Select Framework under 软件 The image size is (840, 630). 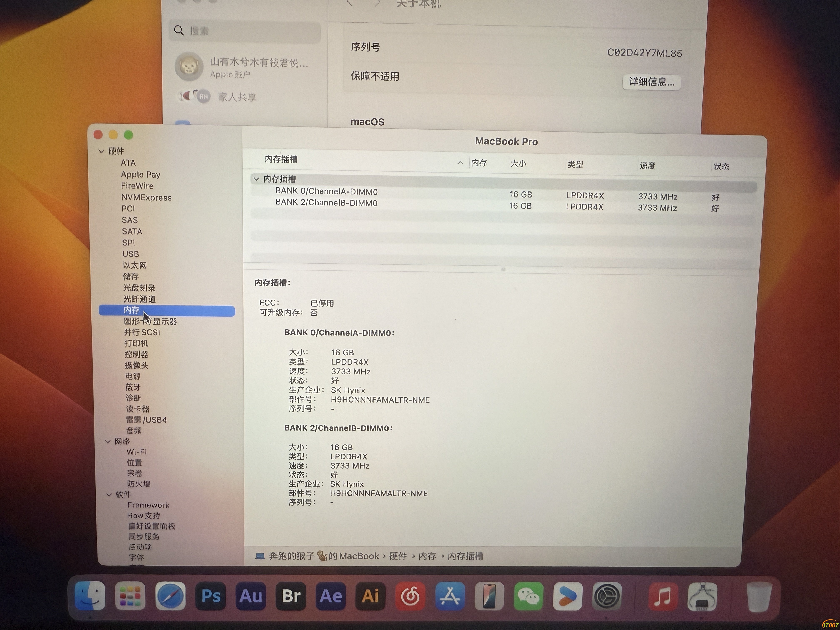[148, 505]
